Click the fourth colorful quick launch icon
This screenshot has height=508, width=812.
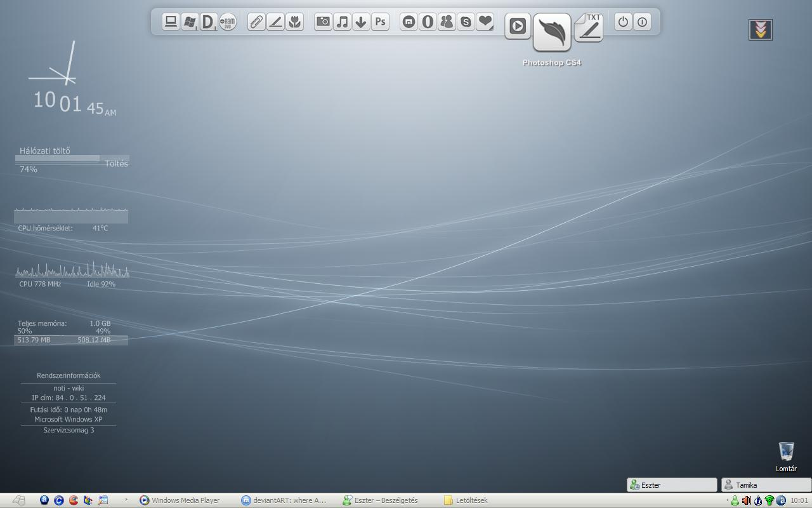(x=88, y=500)
